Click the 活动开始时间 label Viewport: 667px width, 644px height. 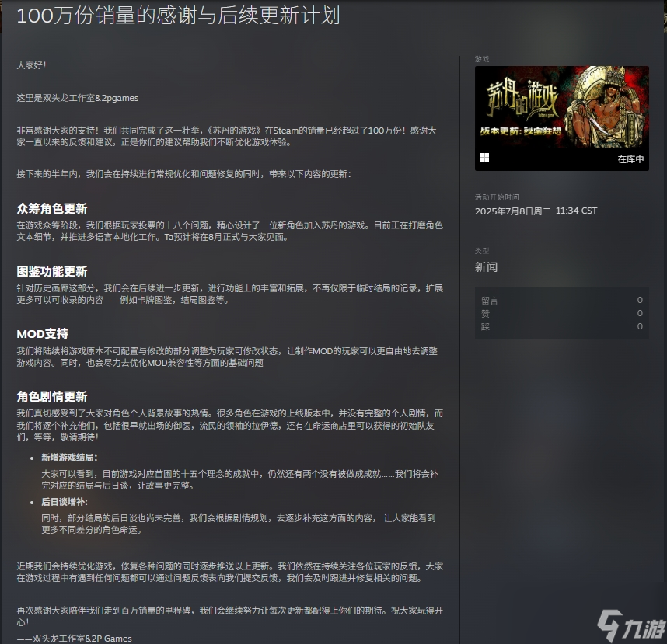click(497, 197)
